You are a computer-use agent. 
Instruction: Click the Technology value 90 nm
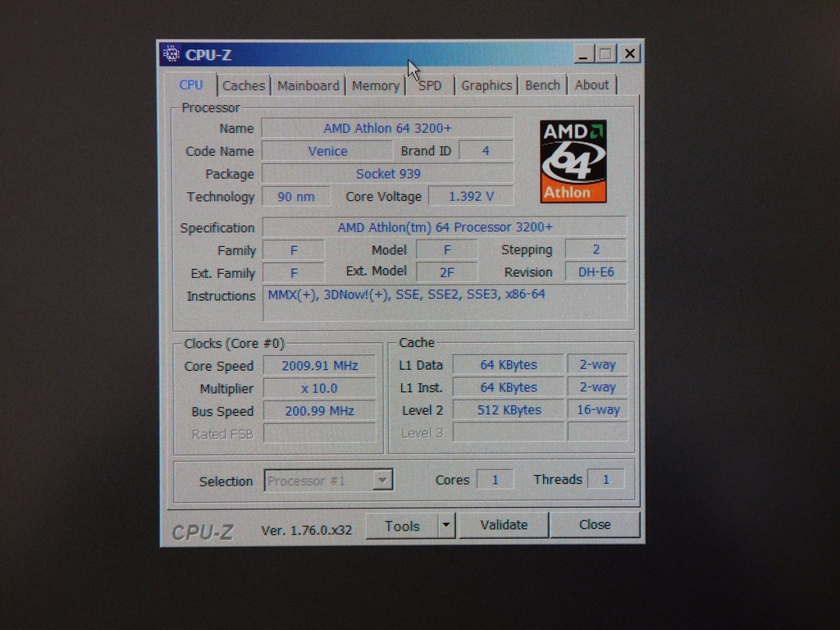click(x=295, y=197)
